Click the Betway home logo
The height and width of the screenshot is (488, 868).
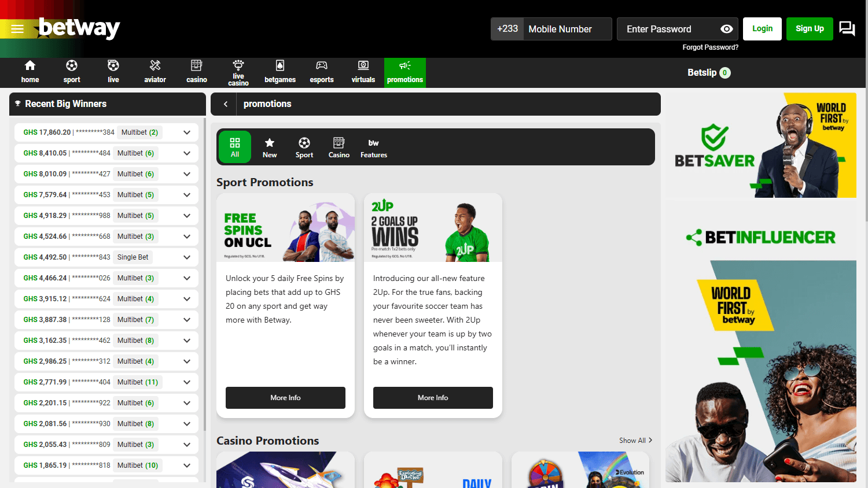[78, 27]
